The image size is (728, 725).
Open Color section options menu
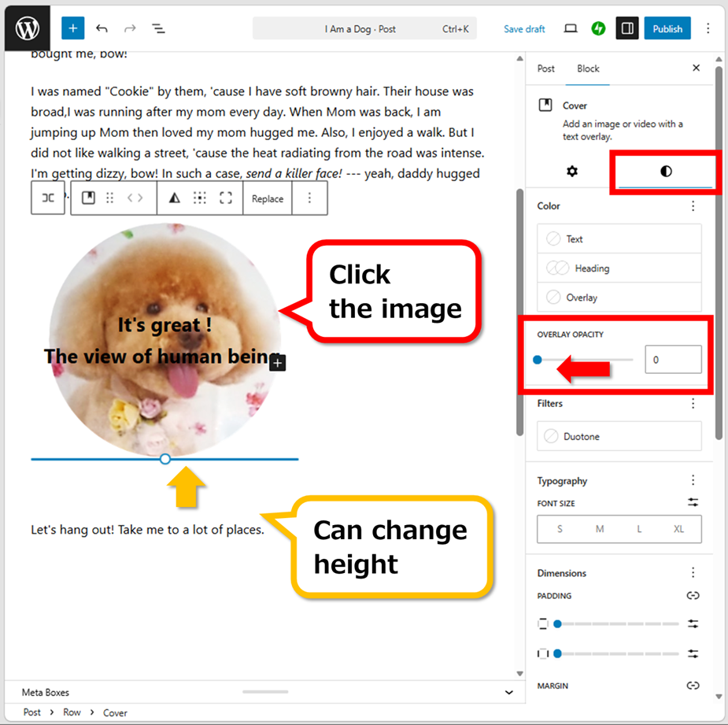[x=693, y=206]
